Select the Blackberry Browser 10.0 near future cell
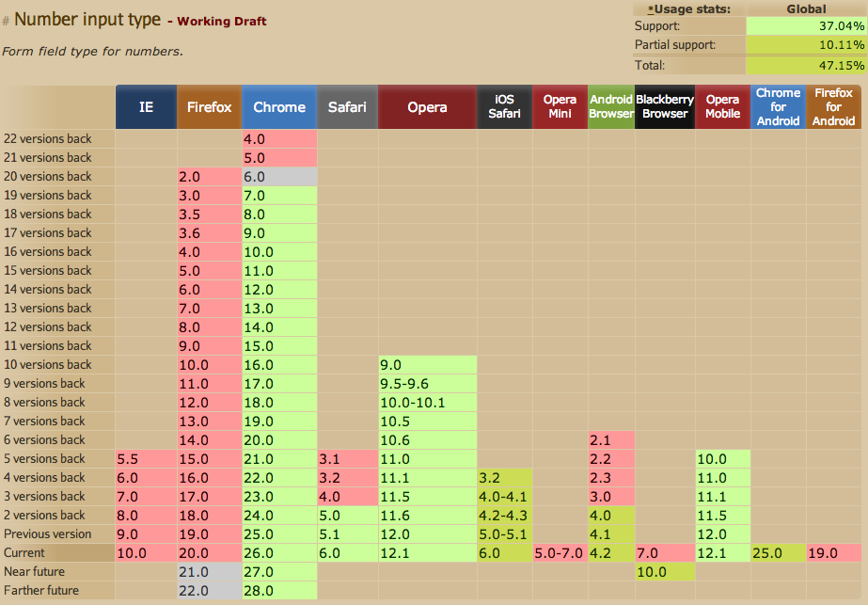Image resolution: width=868 pixels, height=605 pixels. tap(665, 572)
